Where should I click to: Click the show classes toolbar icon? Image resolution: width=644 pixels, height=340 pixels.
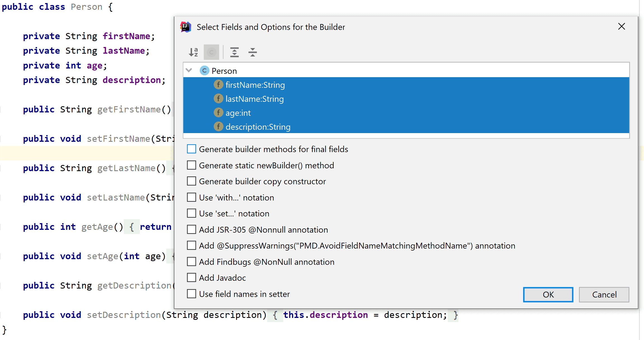click(211, 52)
